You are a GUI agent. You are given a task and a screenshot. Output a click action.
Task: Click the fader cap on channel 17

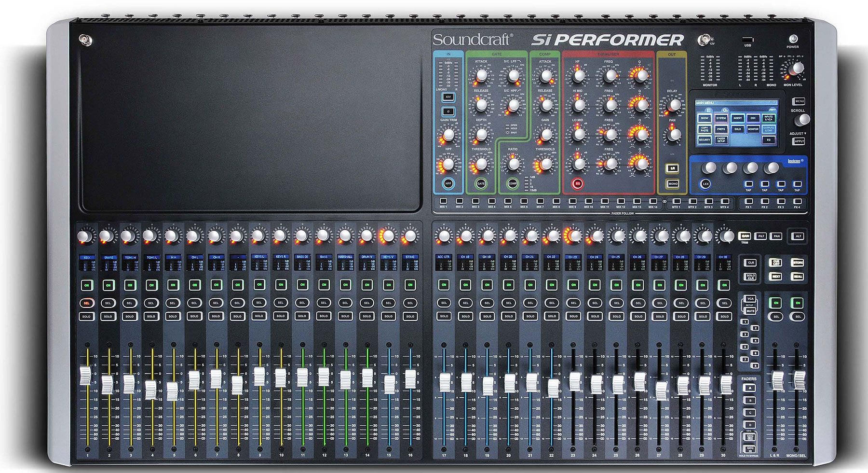[x=445, y=383]
